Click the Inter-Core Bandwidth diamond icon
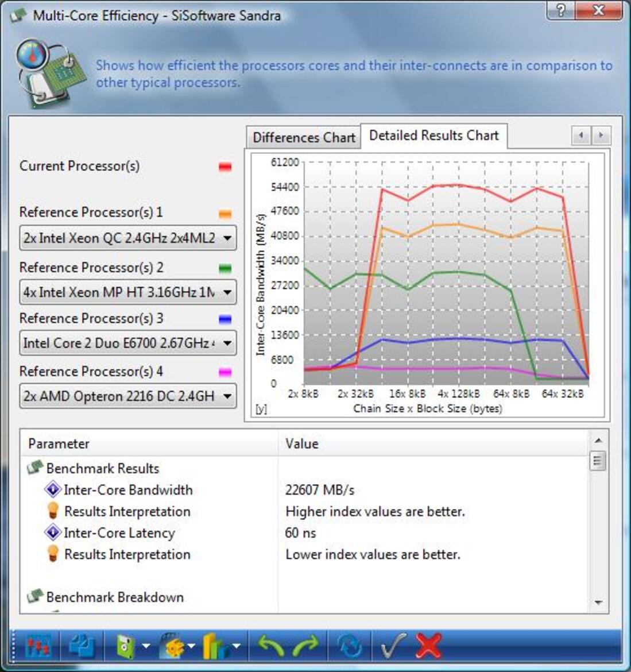 coord(53,489)
